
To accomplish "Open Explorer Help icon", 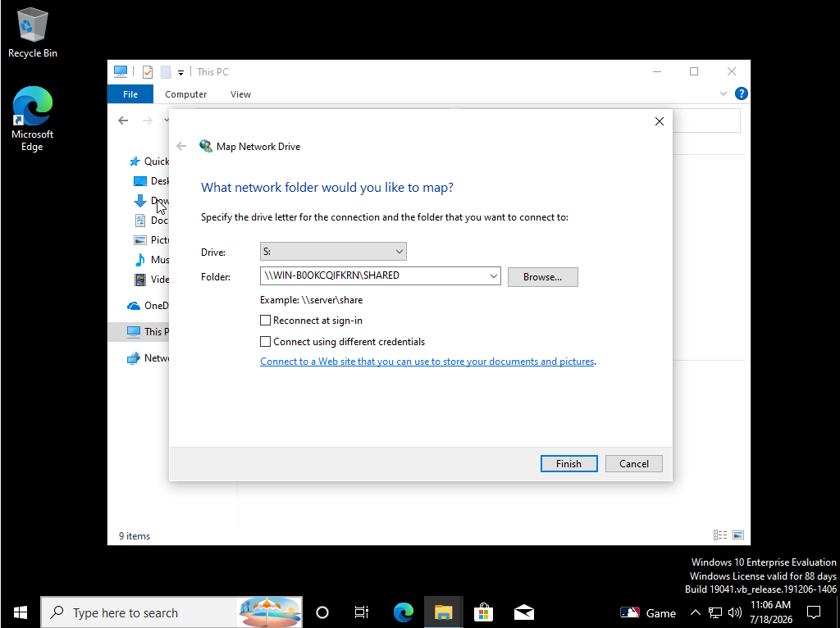I will (742, 93).
